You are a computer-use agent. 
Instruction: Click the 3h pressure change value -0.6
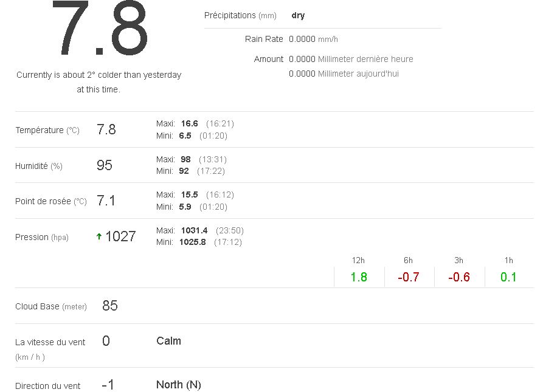pos(459,277)
